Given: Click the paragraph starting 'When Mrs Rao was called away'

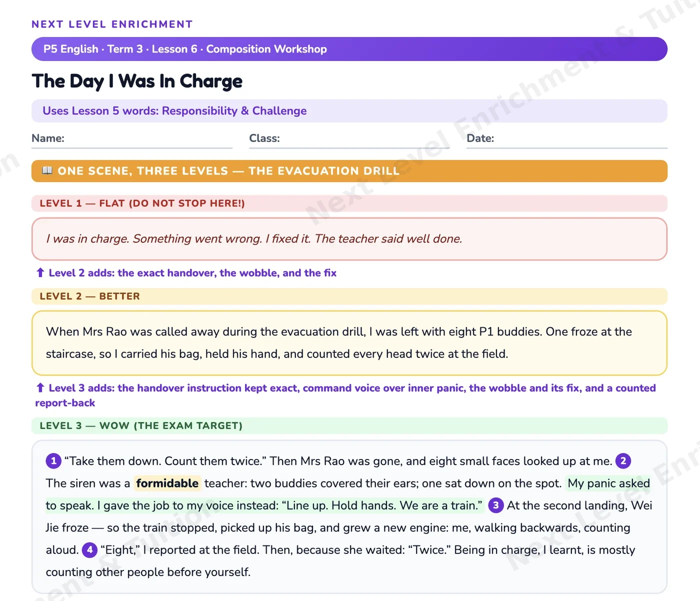Looking at the screenshot, I should pos(339,342).
